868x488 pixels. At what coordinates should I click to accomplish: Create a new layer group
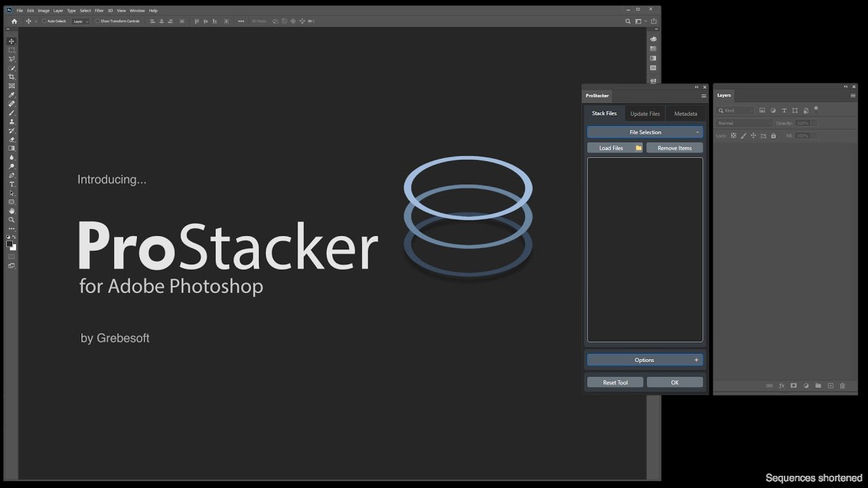[818, 386]
